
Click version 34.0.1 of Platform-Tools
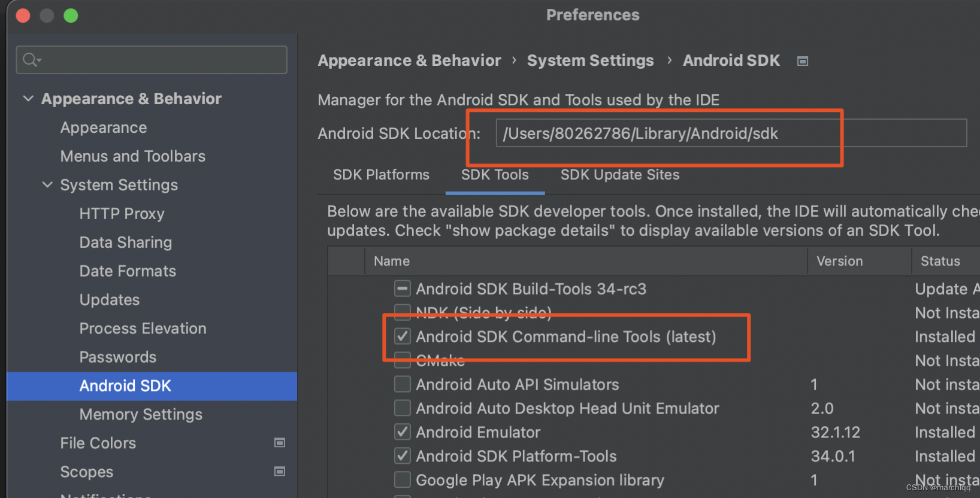tap(833, 456)
